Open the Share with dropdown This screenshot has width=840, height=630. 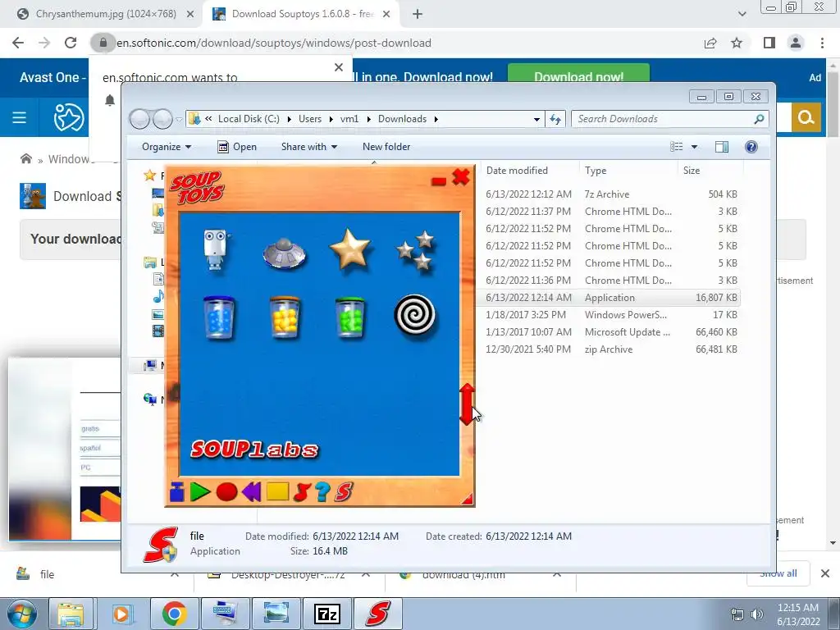tap(309, 147)
